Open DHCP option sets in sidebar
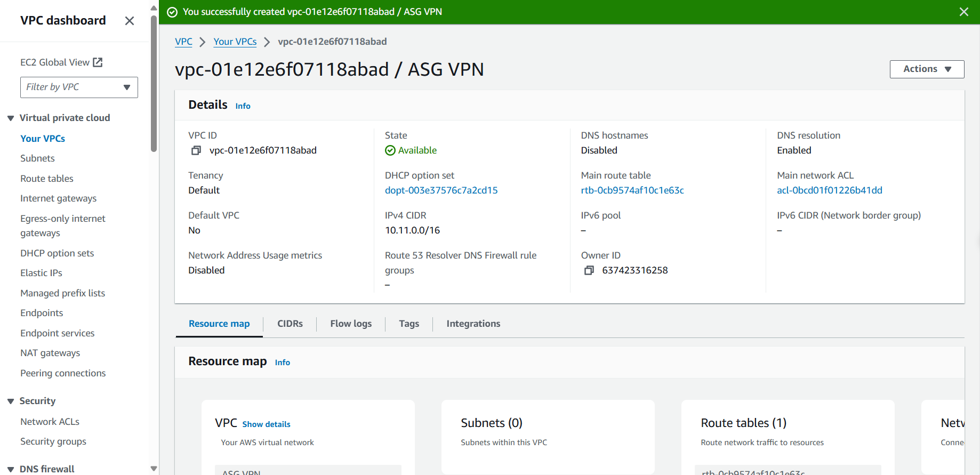Image resolution: width=980 pixels, height=475 pixels. [x=57, y=253]
